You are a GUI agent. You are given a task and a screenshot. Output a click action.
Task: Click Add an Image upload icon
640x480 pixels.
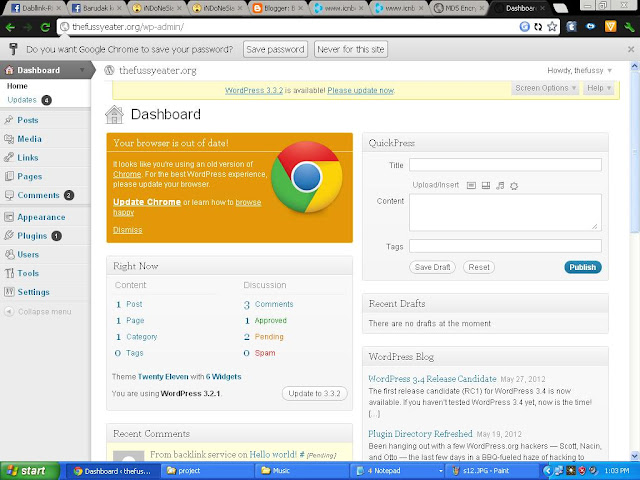pos(471,186)
